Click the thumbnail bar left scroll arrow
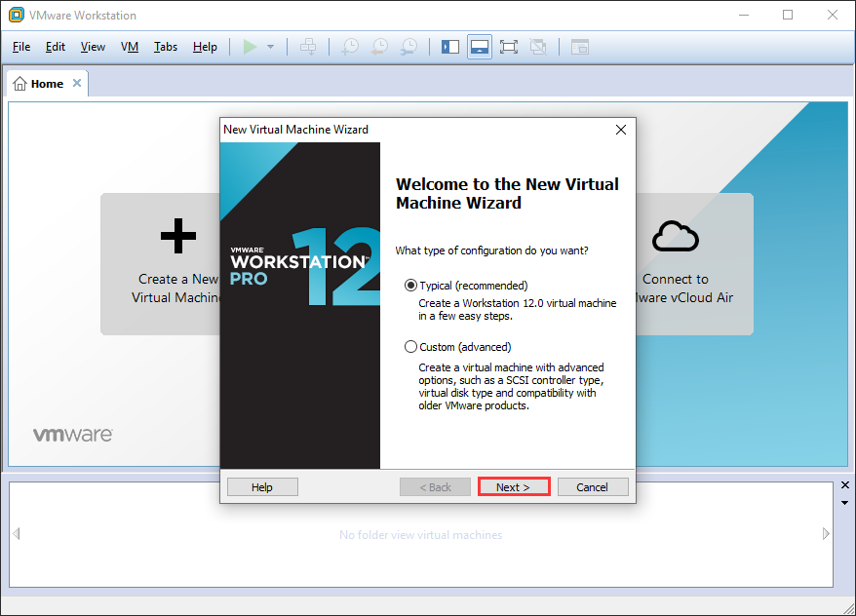Viewport: 856px width, 616px height. (17, 533)
